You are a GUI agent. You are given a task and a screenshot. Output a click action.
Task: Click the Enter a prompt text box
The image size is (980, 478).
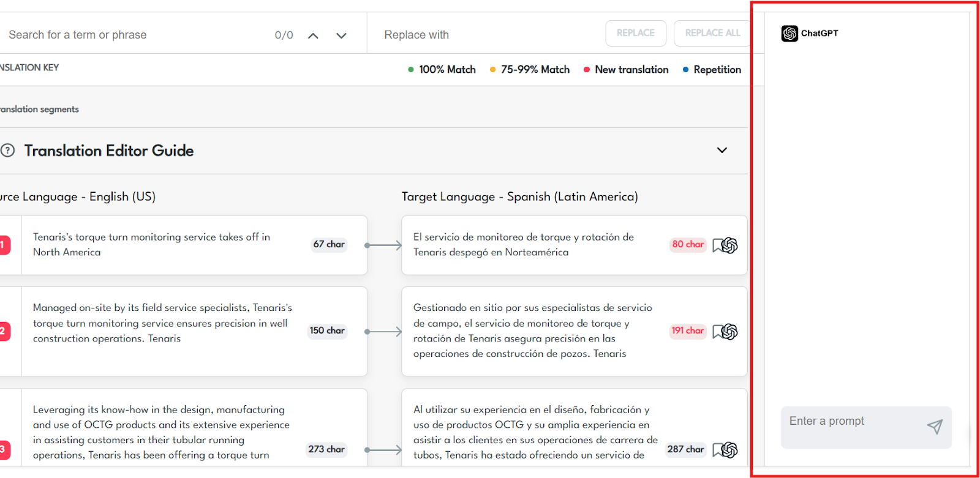854,422
